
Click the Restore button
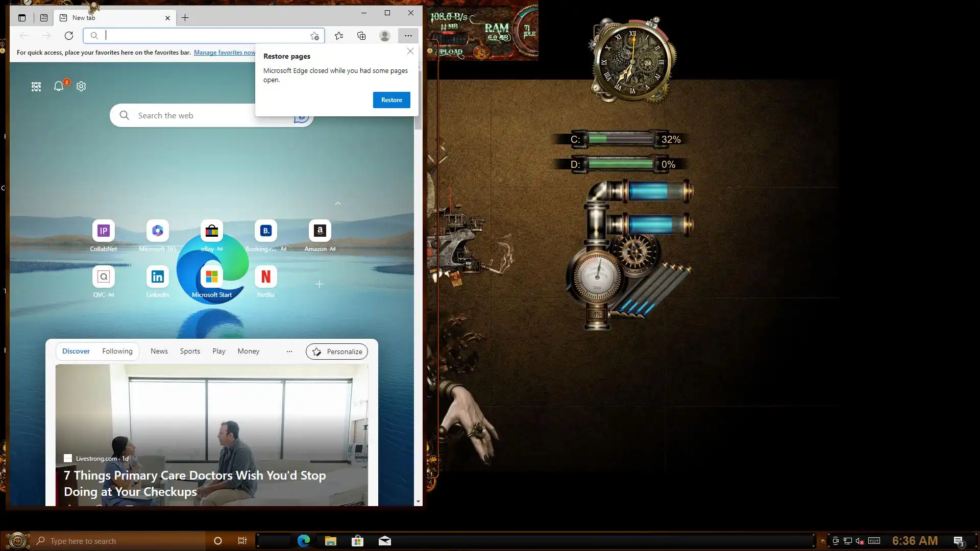click(x=391, y=100)
